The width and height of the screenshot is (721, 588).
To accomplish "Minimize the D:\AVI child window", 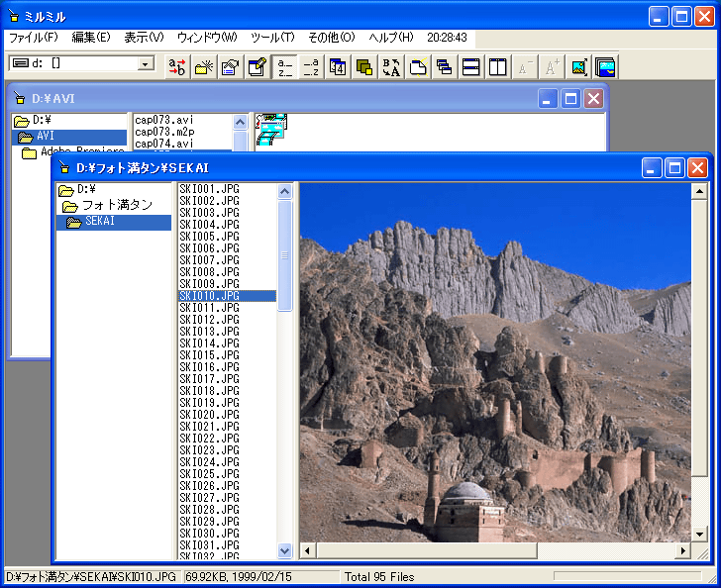I will point(547,98).
